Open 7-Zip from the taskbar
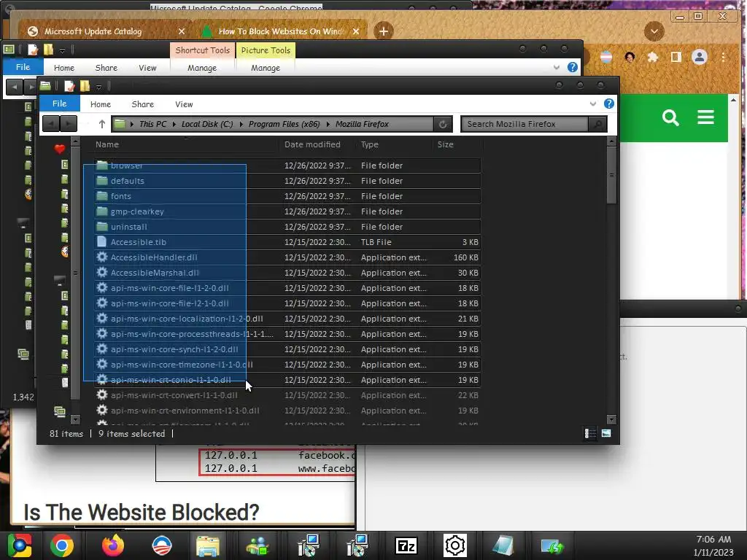The height and width of the screenshot is (560, 747). [x=406, y=545]
